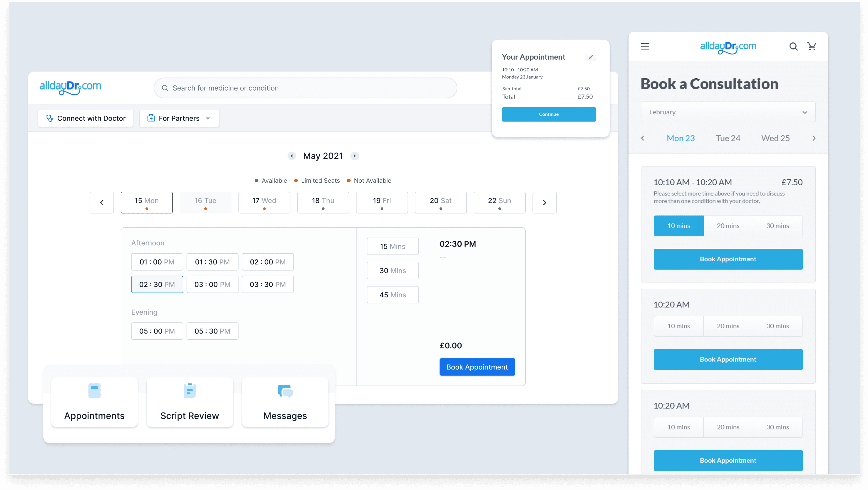Select the Mon 23 day tab
Viewport: 868px width, 490px height.
coord(681,138)
